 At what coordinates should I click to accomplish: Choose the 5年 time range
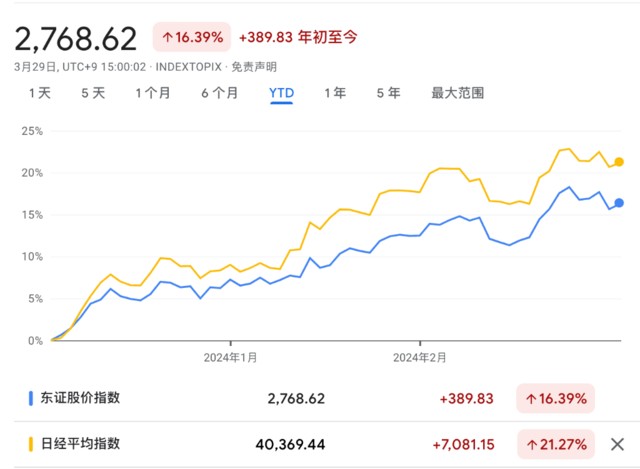(388, 93)
